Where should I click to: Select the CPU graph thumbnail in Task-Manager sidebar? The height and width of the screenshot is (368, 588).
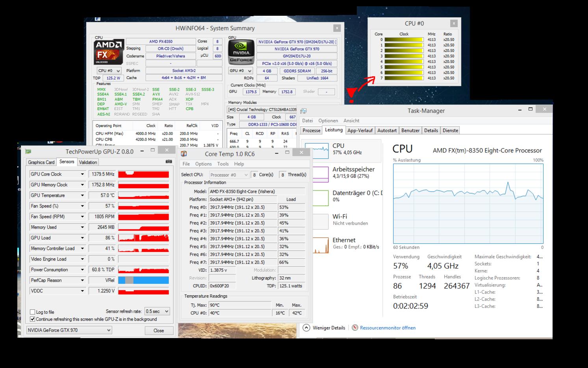click(x=317, y=151)
